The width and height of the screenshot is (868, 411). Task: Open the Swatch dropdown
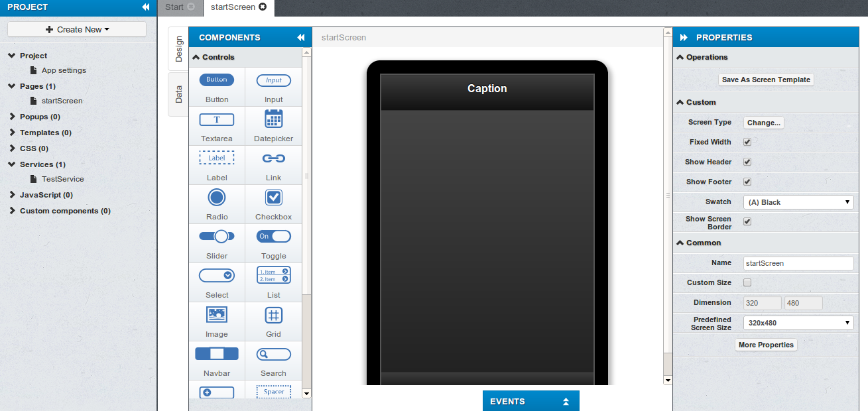point(798,202)
